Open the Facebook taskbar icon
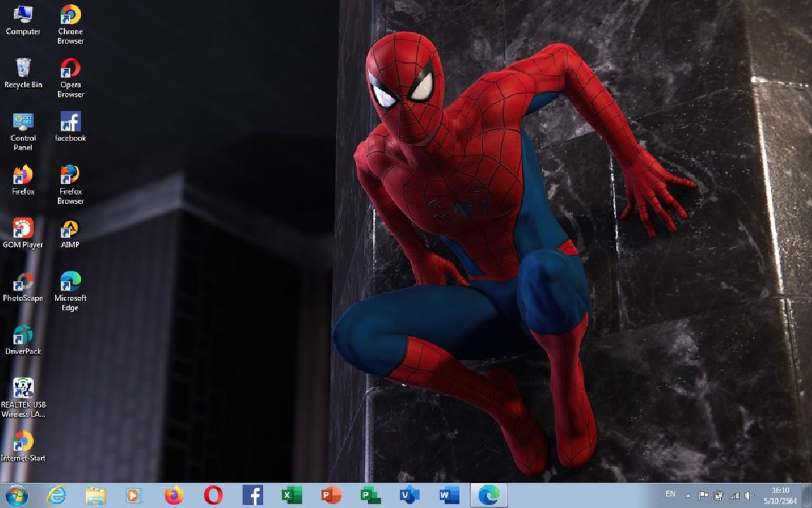 (x=253, y=495)
